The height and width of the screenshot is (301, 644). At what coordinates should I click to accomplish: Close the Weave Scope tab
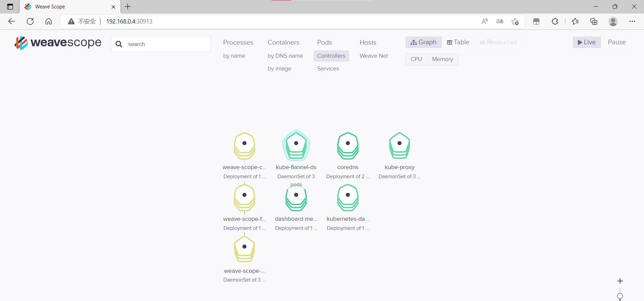[x=113, y=7]
